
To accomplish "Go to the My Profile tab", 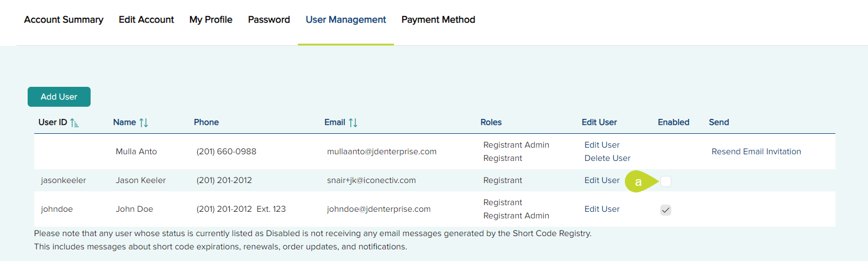I will (211, 20).
